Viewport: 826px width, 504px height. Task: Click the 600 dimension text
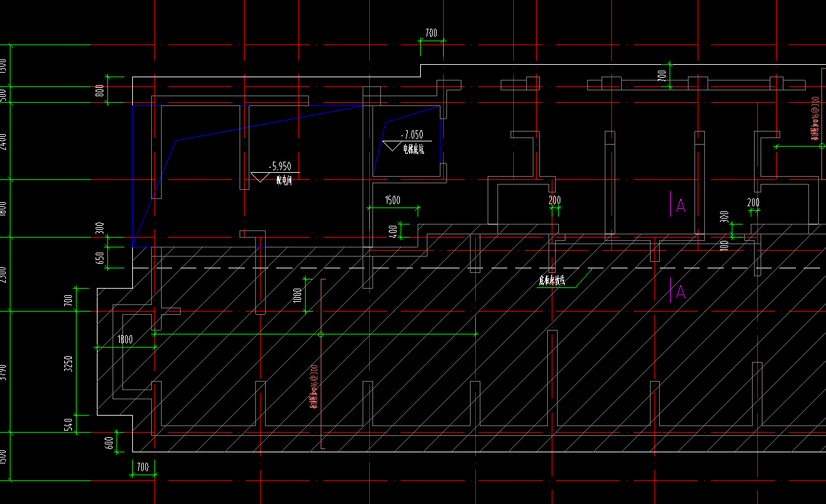click(109, 443)
